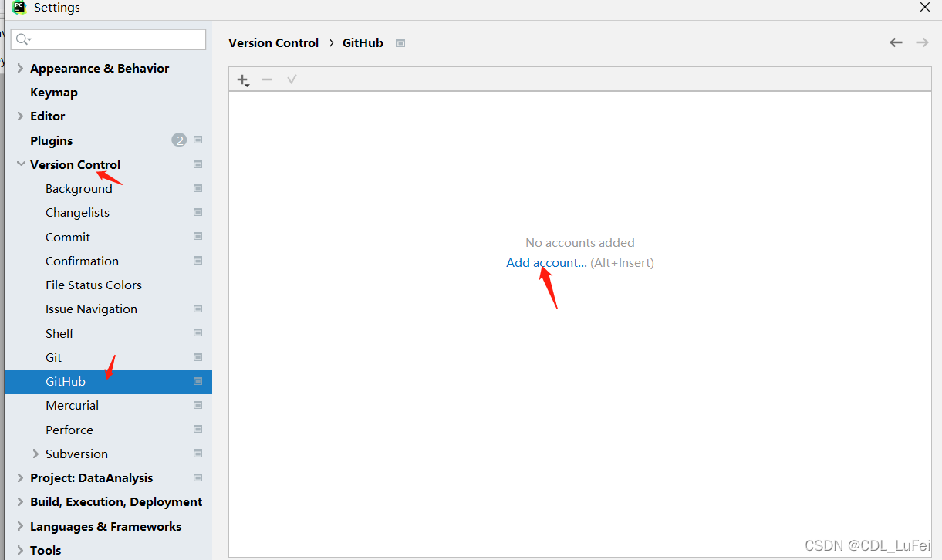Viewport: 942px width, 560px height.
Task: Click project settings icon on Changelists row
Action: [x=198, y=212]
